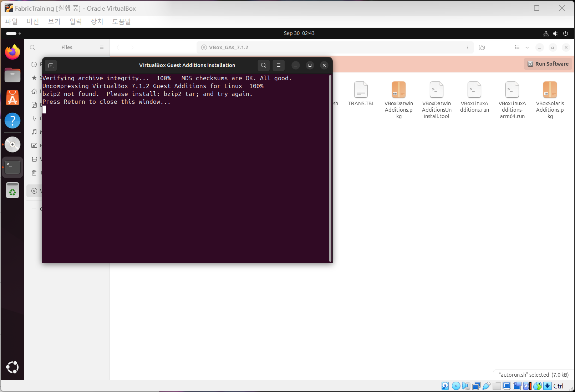This screenshot has height=392, width=575.
Task: Open the 보기 menu in VirtualBox
Action: [x=54, y=21]
